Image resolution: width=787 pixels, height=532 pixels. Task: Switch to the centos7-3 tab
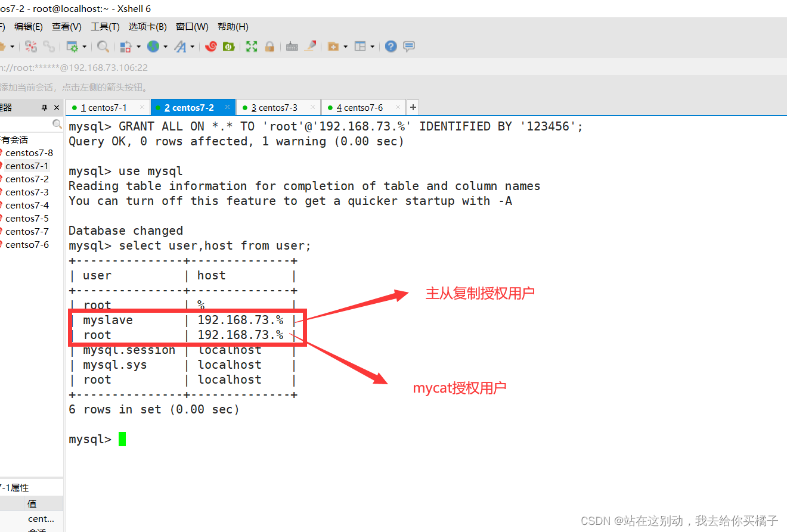pos(277,107)
